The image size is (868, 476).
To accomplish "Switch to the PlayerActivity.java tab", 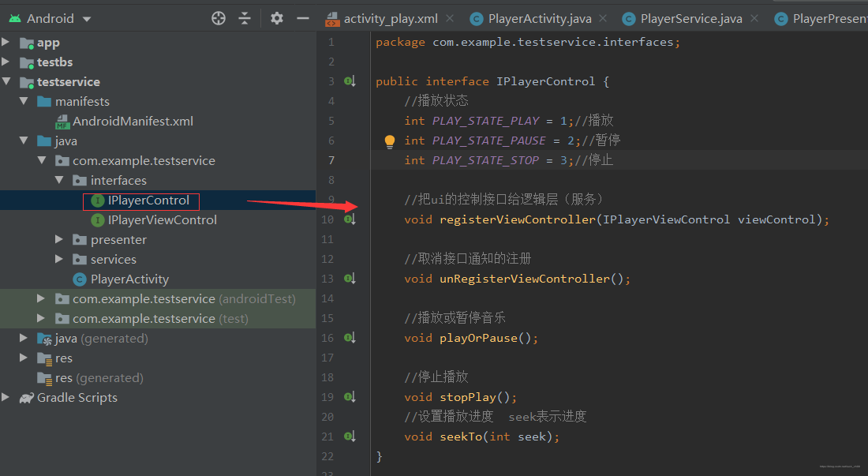I will (x=540, y=19).
